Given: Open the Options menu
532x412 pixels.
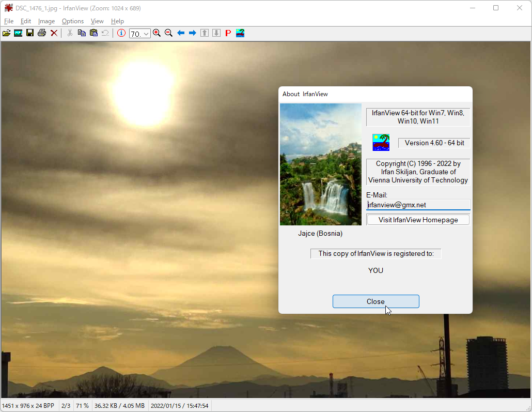Looking at the screenshot, I should 72,21.
